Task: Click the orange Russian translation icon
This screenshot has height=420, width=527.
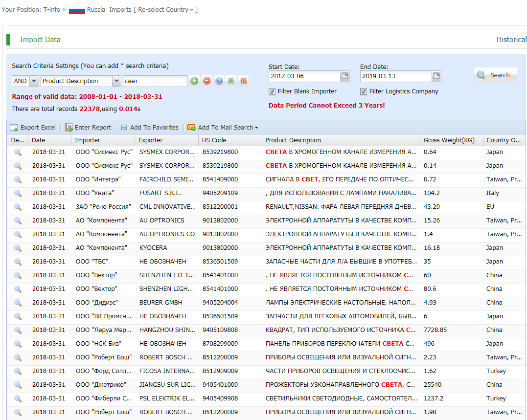Action: [x=243, y=81]
